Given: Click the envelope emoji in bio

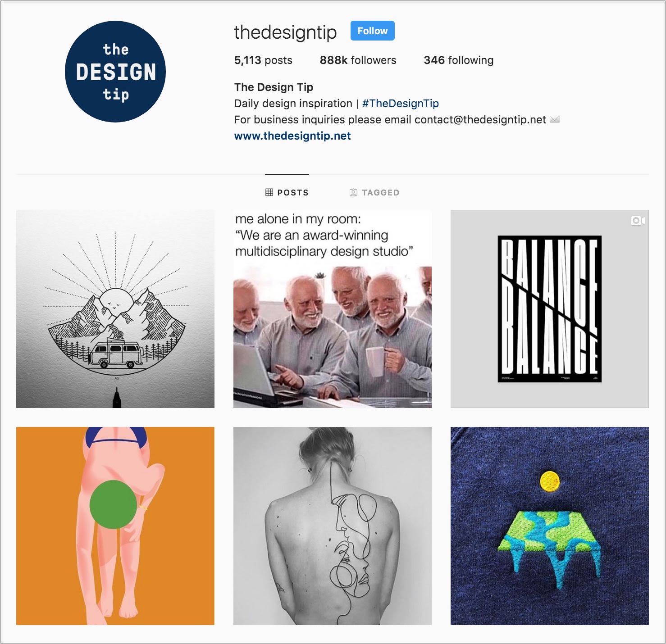Looking at the screenshot, I should [x=555, y=119].
